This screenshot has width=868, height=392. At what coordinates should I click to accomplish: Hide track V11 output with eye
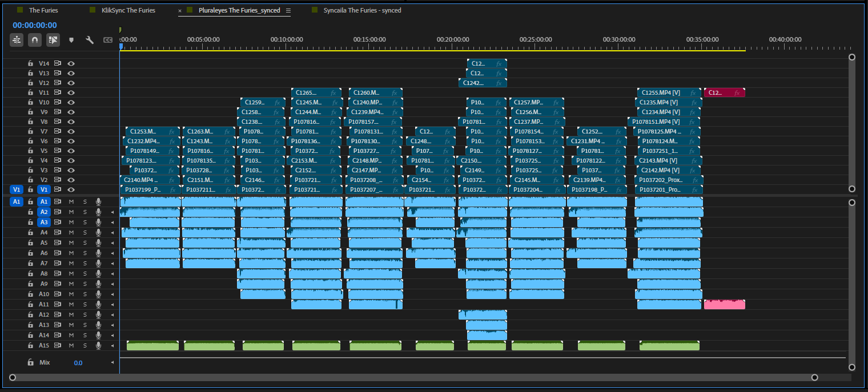71,92
